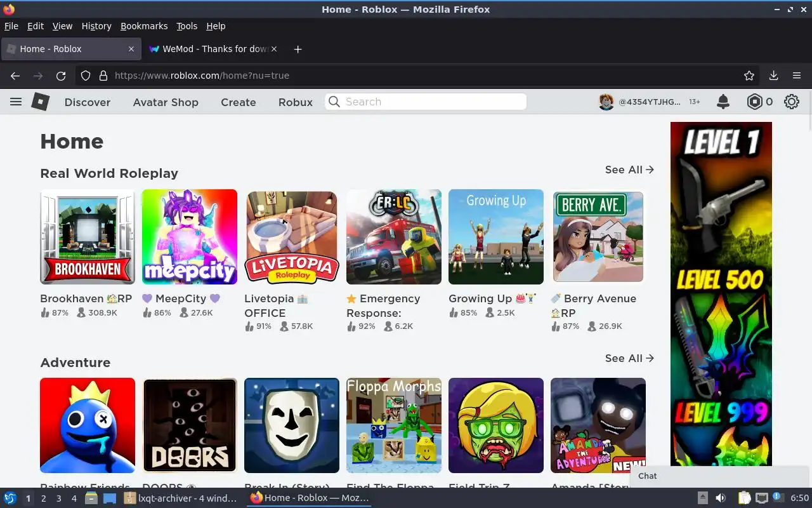The width and height of the screenshot is (812, 508).
Task: Click the site security padlock icon
Action: point(103,76)
